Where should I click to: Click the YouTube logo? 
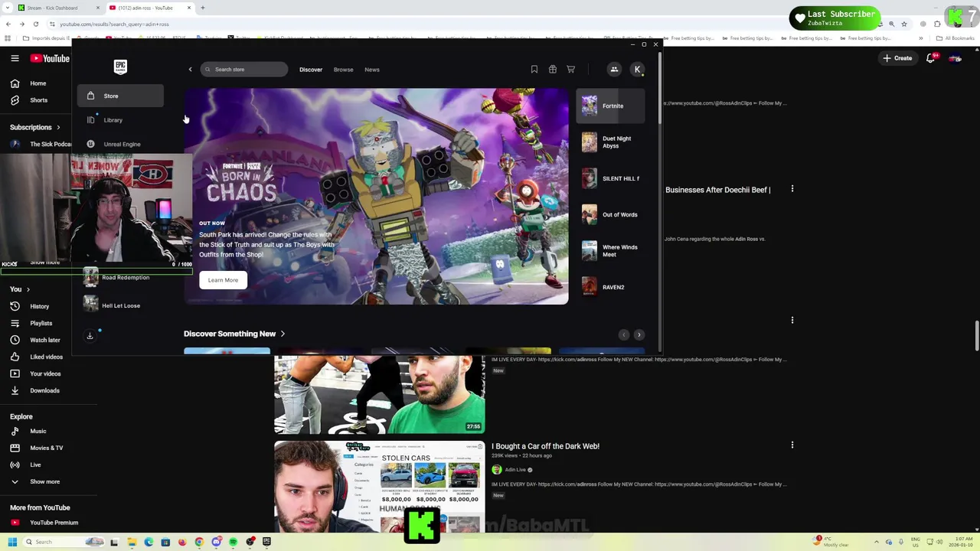[50, 58]
